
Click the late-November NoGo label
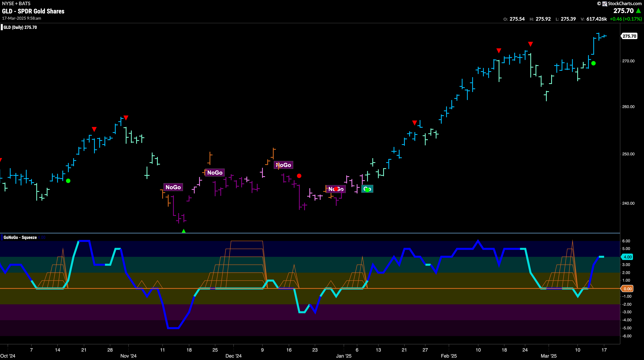pos(215,173)
